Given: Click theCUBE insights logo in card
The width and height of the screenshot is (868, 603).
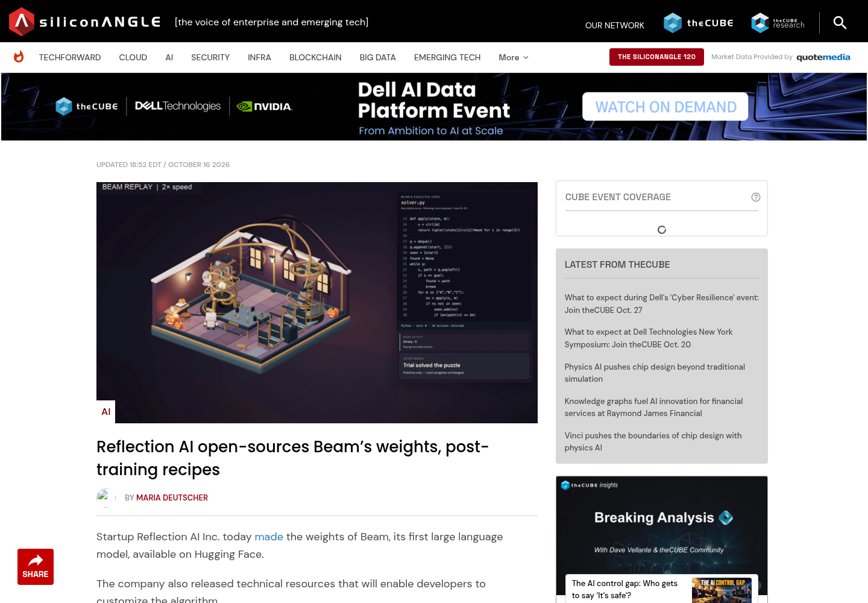Looking at the screenshot, I should tap(589, 485).
